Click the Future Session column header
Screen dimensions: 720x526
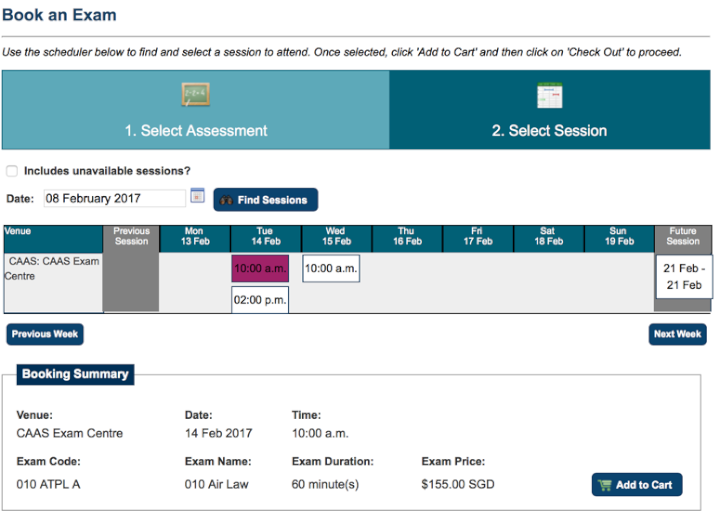click(683, 237)
